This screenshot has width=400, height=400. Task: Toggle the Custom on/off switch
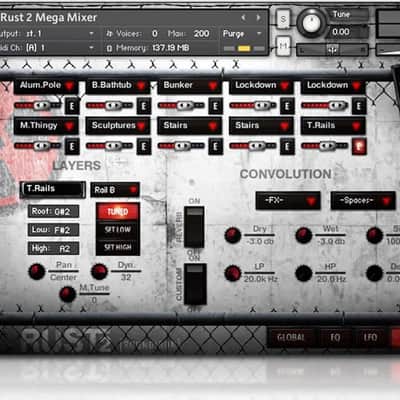point(195,284)
